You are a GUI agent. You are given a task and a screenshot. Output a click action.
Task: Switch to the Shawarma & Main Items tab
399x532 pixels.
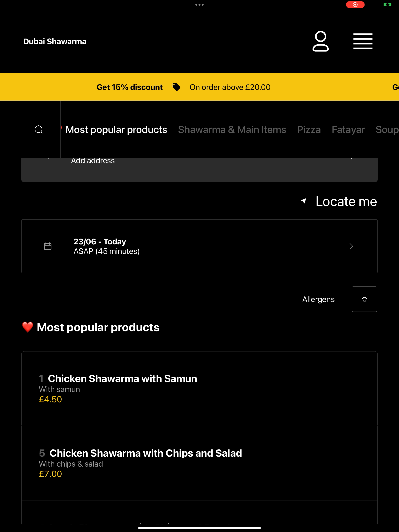[232, 130]
